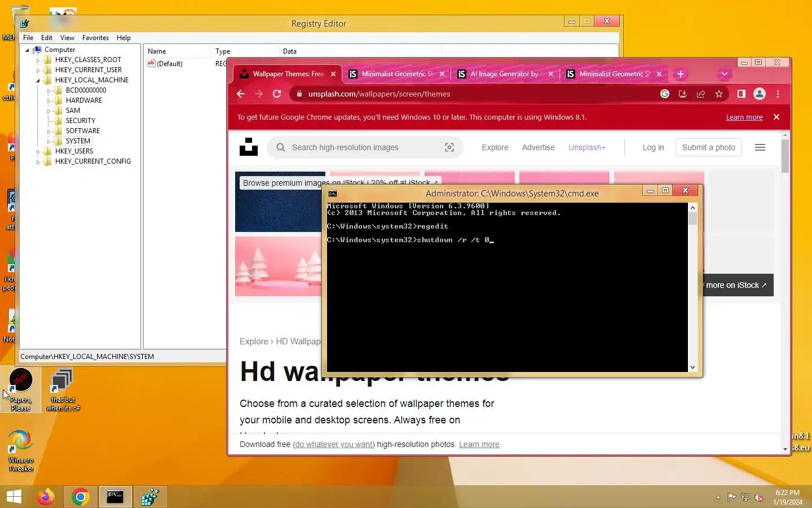Click Registry Editor taskbar icon
The height and width of the screenshot is (508, 812).
pos(150,497)
